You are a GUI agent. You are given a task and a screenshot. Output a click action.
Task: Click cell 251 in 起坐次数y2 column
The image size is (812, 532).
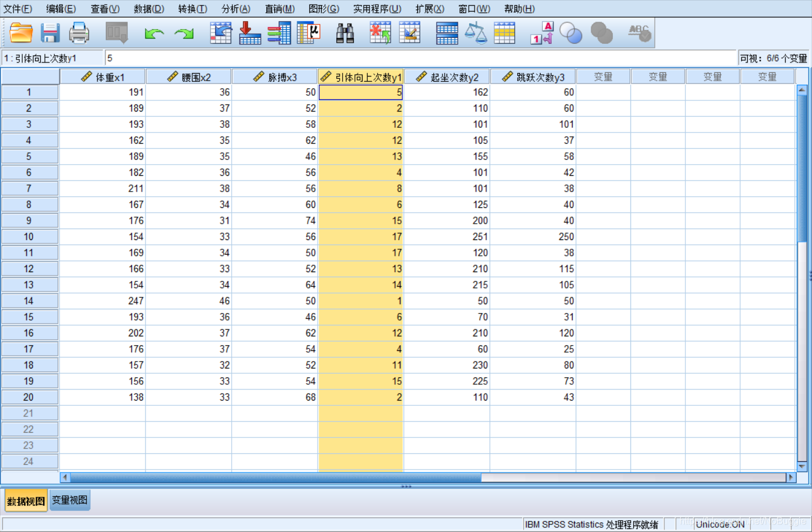click(x=447, y=237)
